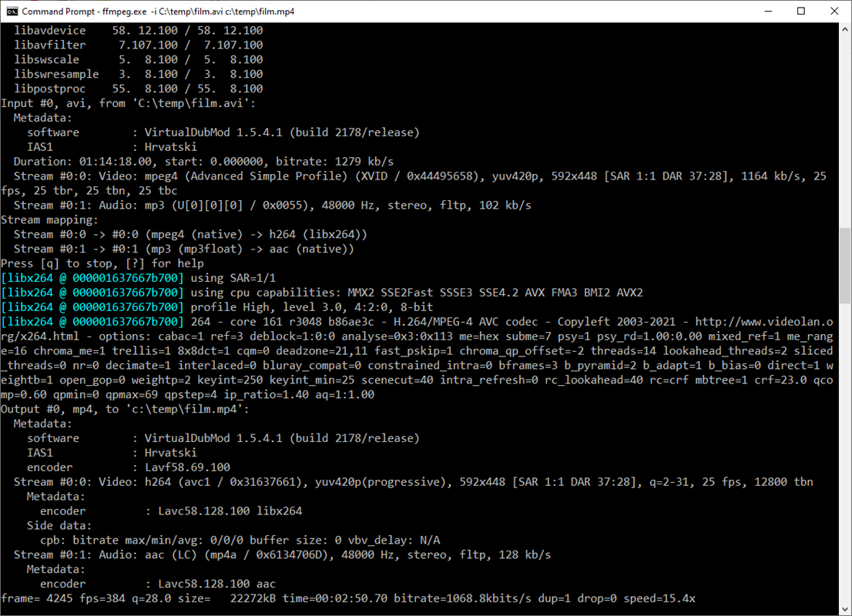Click the 'Stream #0:1: Audio: mp3' input line
The image size is (852, 616).
273,206
